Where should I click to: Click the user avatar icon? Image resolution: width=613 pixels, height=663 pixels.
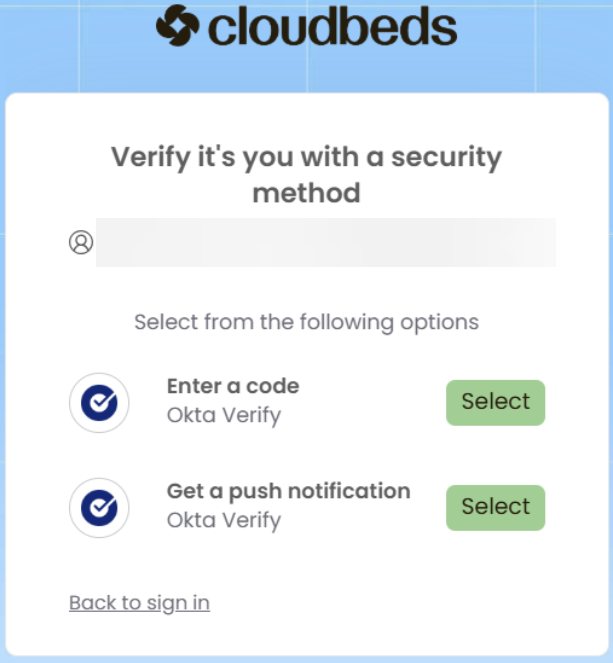coord(81,242)
